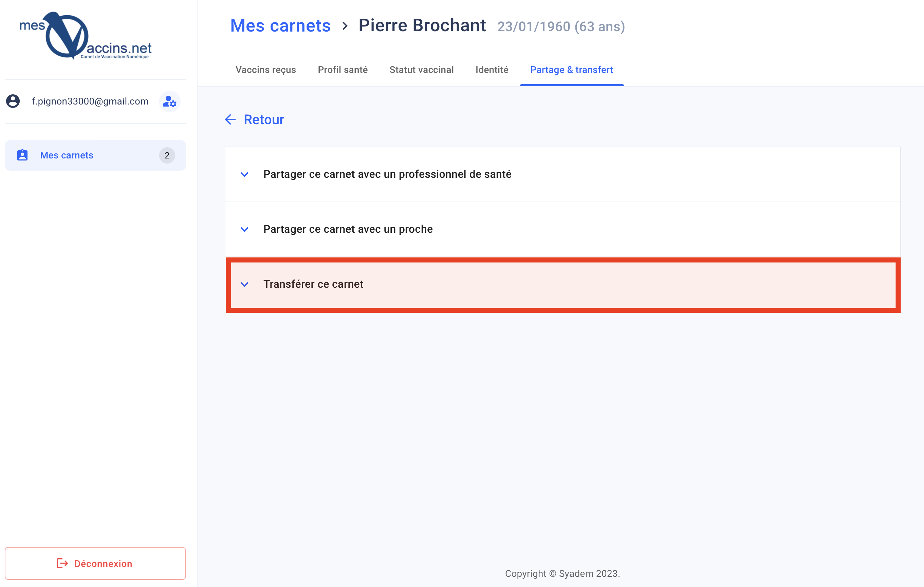Image resolution: width=924 pixels, height=587 pixels.
Task: Click the carnet count badge showing 2
Action: point(167,155)
